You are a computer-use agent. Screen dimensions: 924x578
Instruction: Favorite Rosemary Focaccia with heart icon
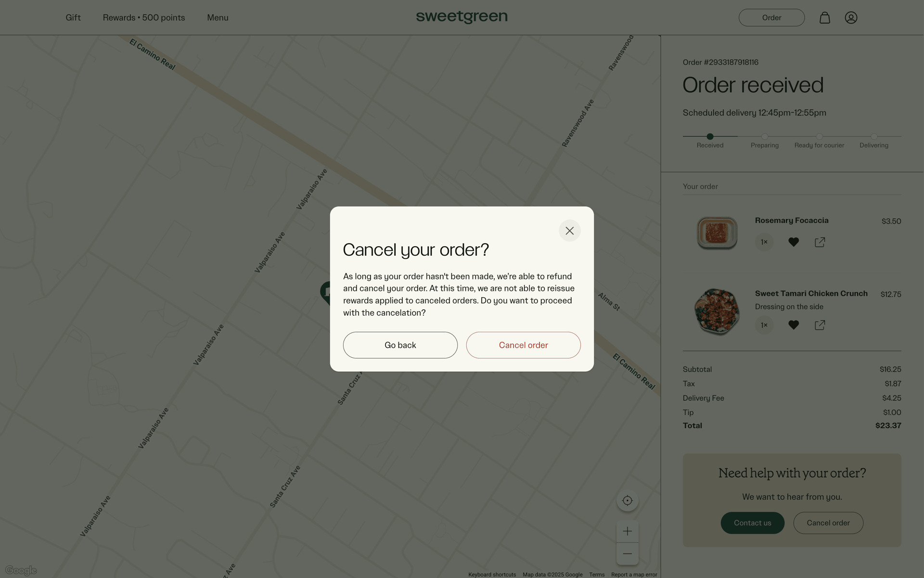794,242
